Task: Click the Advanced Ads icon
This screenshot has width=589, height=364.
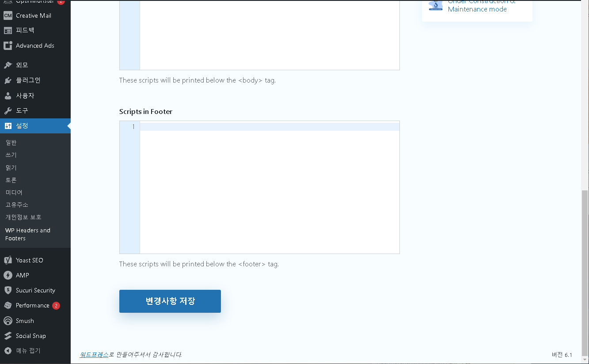Action: coord(8,45)
